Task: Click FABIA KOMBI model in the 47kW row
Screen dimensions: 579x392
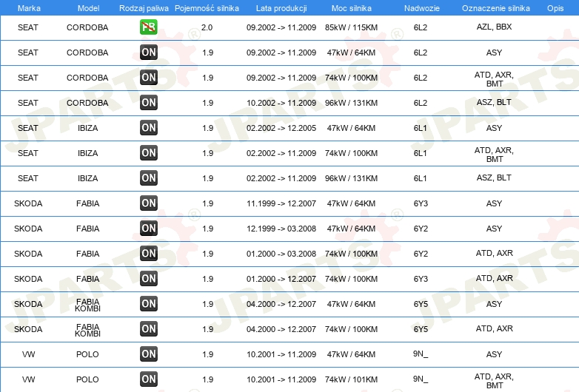Action: pos(87,305)
